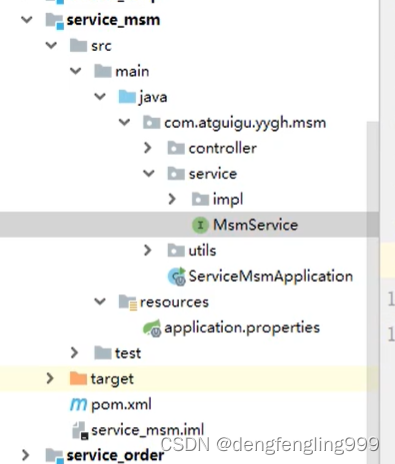
Task: Collapse the service package node
Action: coord(149,173)
